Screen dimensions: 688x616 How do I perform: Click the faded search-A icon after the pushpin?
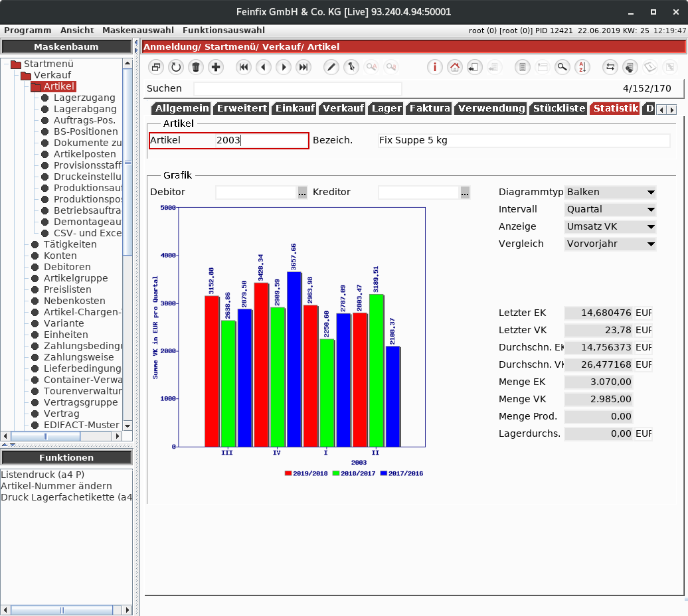(371, 67)
